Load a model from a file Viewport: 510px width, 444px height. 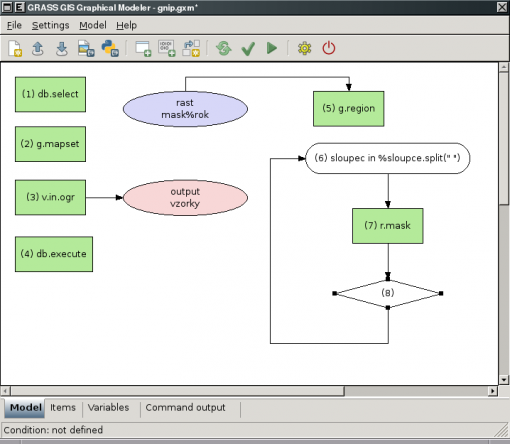point(38,49)
